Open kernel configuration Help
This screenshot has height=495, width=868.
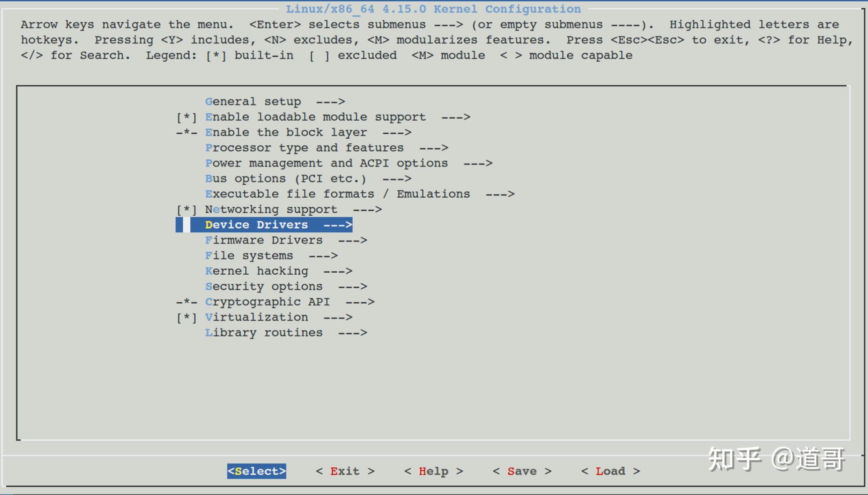click(433, 471)
